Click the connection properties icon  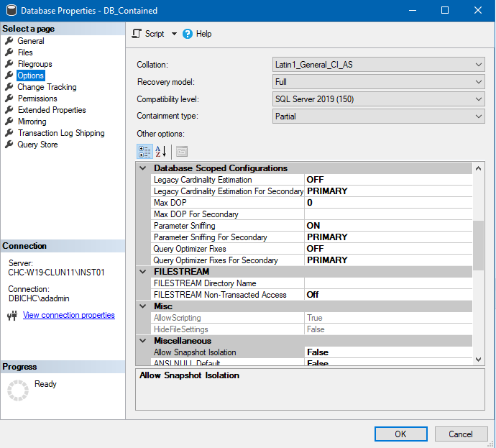[x=12, y=316]
